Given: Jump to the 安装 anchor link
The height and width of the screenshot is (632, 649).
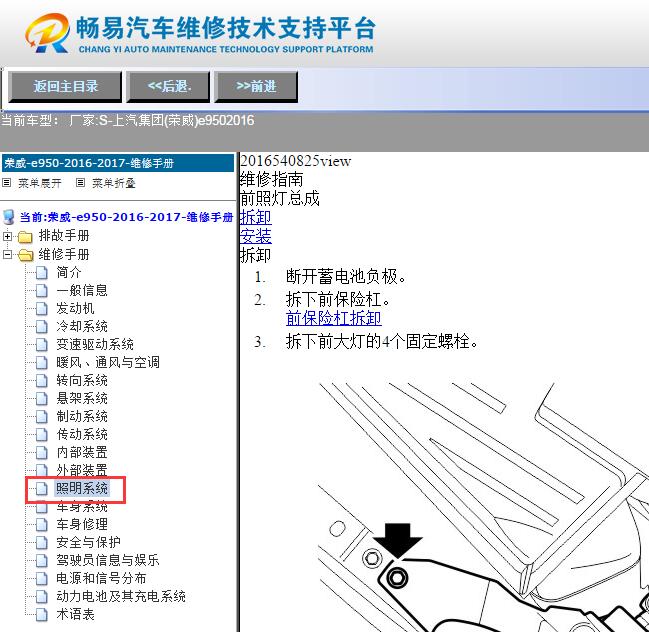Looking at the screenshot, I should click(x=255, y=236).
